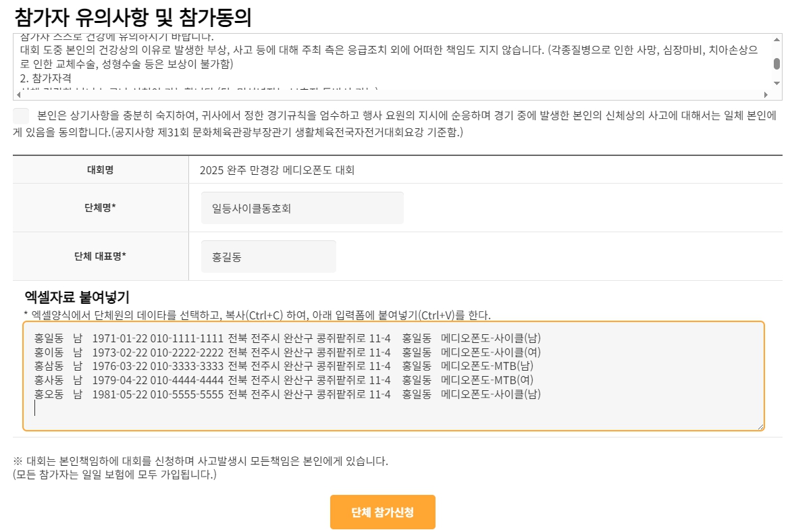Focus the 단체 대표명 field with 홍길동

[268, 257]
